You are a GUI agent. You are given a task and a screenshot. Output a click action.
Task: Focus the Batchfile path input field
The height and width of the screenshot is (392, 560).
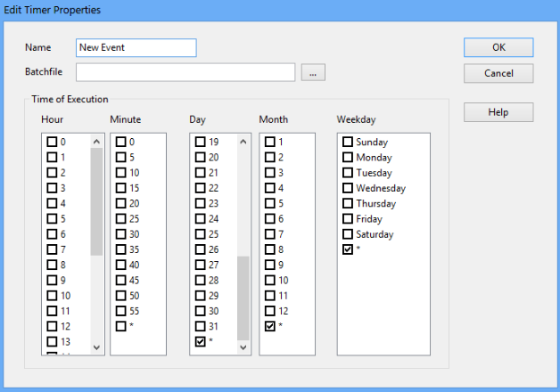point(185,72)
